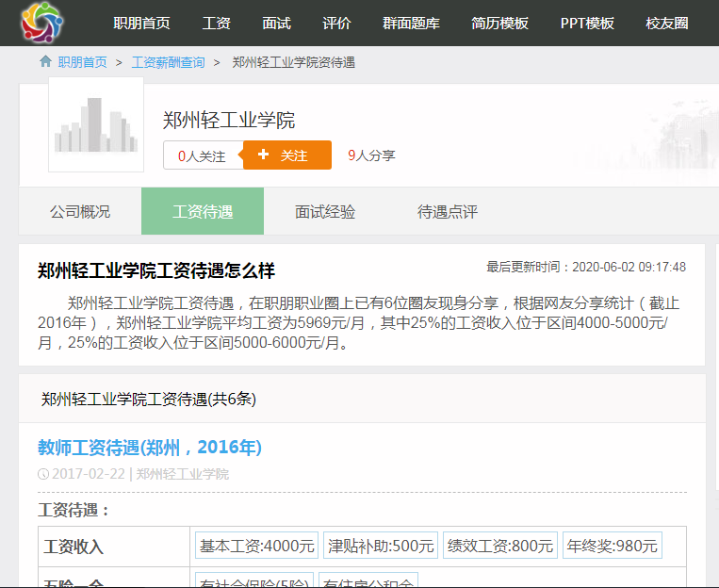Viewport: 719px width, 588px height.
Task: Click the 郑州轻工业学院工资待遇(共6条) section header
Action: 149,399
